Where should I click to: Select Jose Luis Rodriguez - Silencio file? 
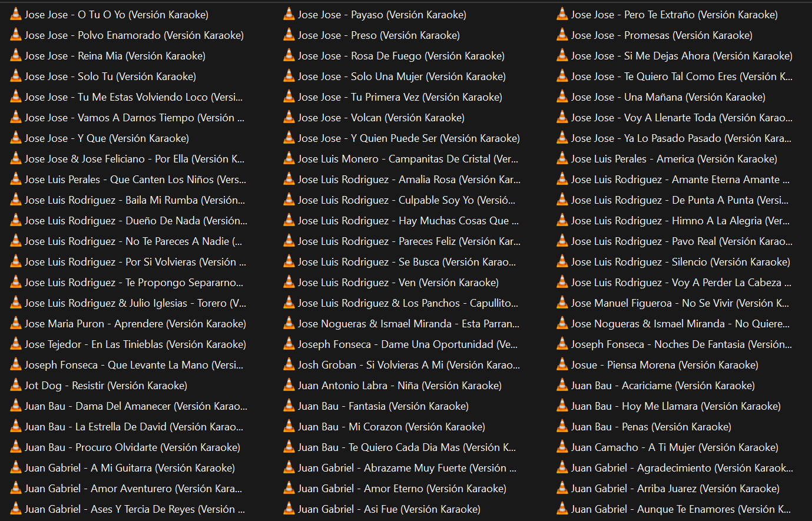pyautogui.click(x=680, y=262)
